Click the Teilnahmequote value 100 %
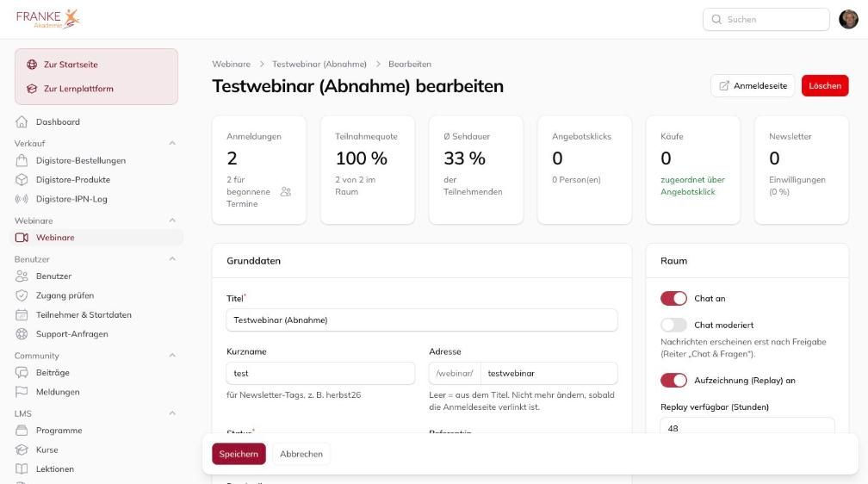 coord(361,158)
